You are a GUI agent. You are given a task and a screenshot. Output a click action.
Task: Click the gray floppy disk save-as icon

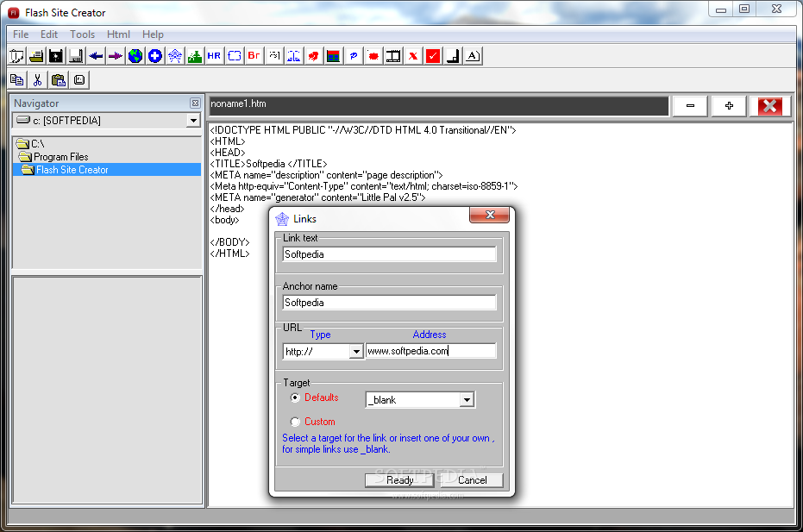76,56
